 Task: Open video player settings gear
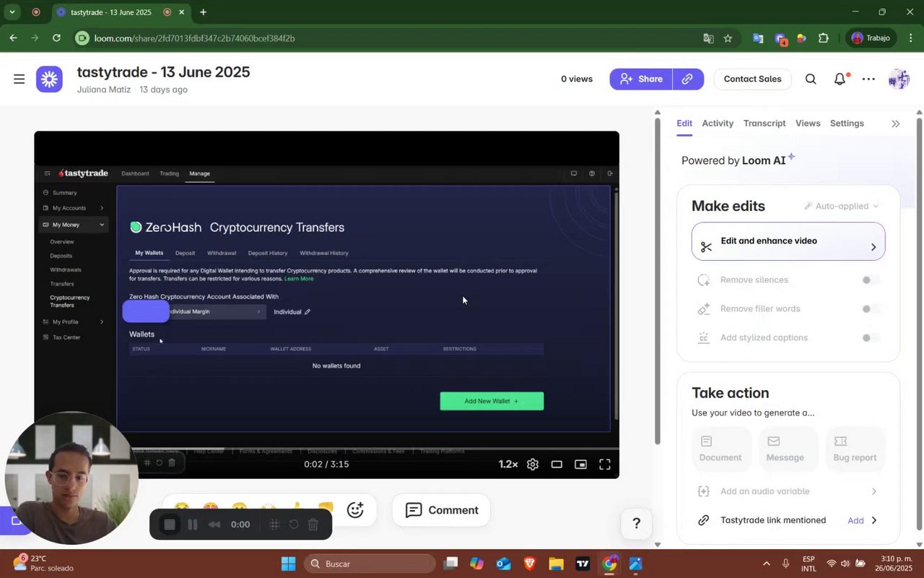533,465
